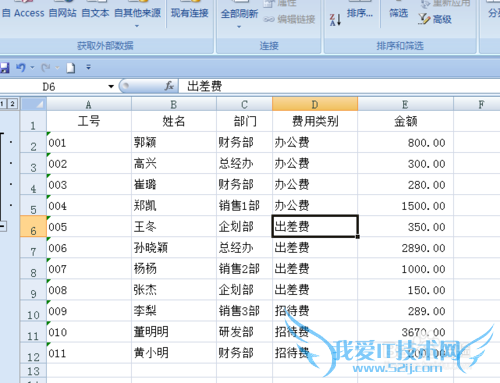Click header cell 费用类别
The height and width of the screenshot is (383, 500).
(x=315, y=121)
